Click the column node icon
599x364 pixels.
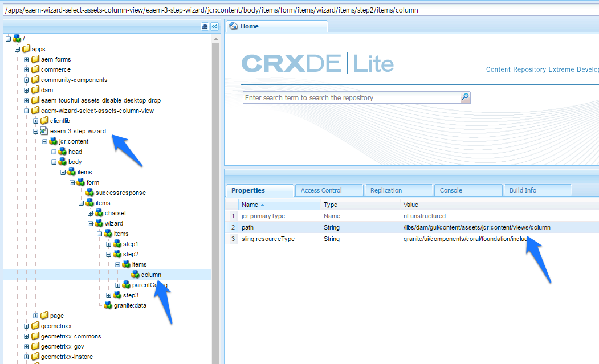(x=135, y=275)
